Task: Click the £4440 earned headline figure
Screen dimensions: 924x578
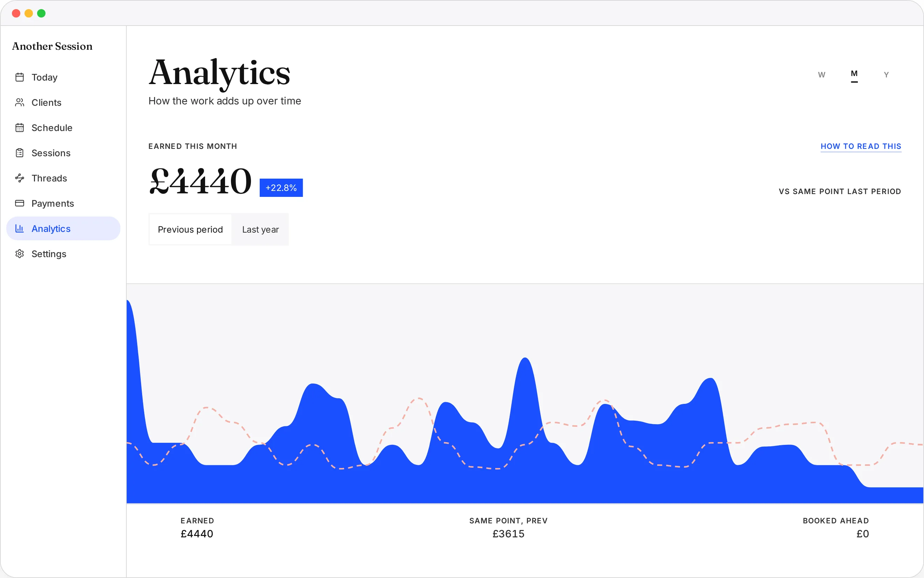Action: (x=201, y=181)
